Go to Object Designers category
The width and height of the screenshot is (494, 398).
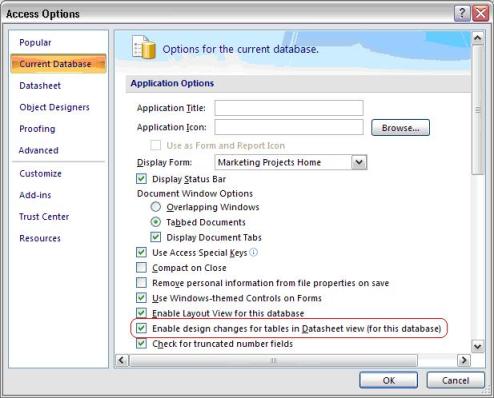(54, 107)
